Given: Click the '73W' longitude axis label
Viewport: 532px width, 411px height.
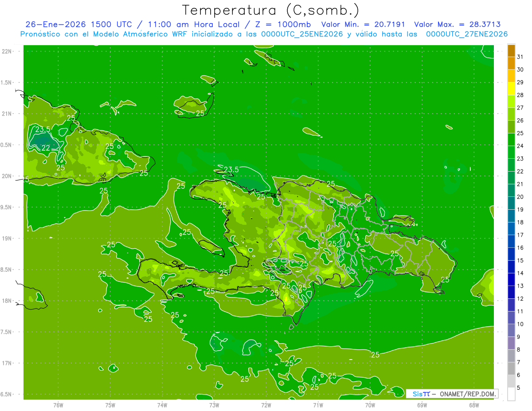Looking at the screenshot, I should coord(214,405).
